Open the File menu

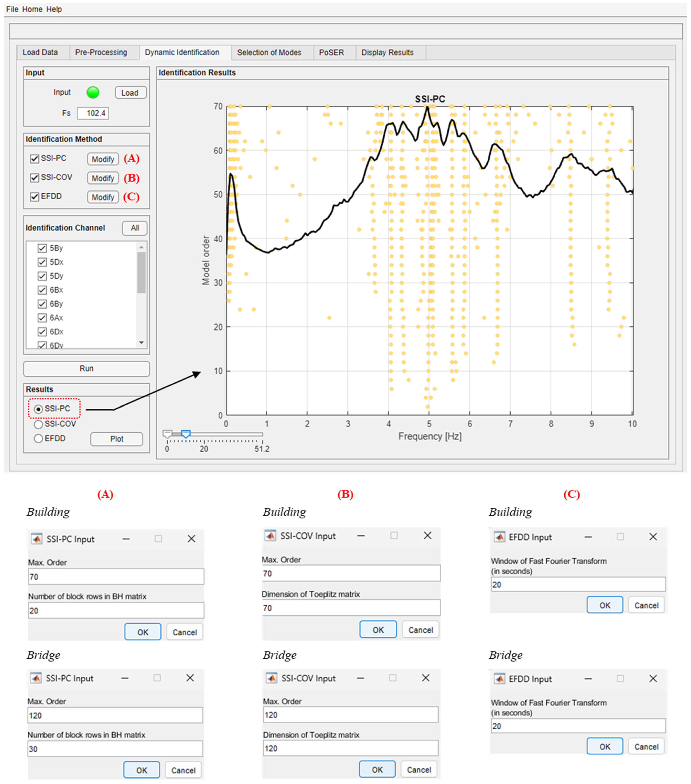point(12,9)
